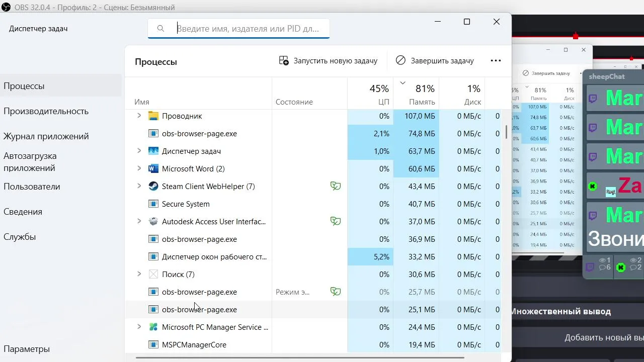Viewport: 644px width, 362px height.
Task: Go to the Службы section
Action: coord(20,237)
